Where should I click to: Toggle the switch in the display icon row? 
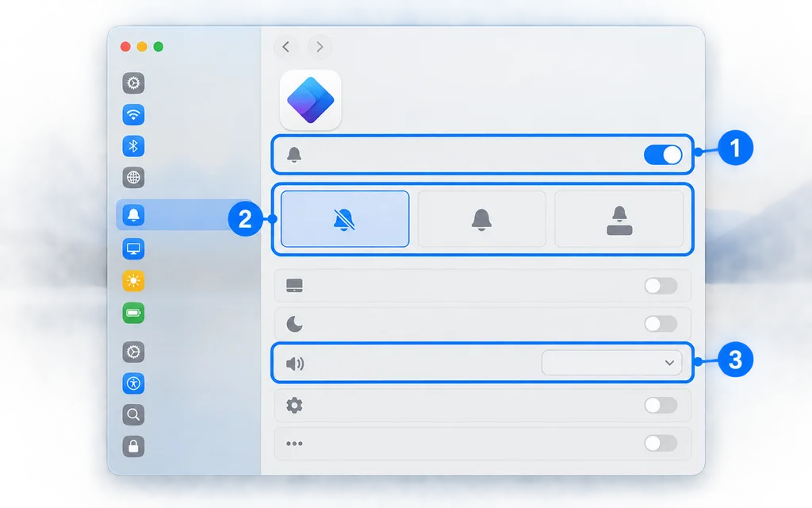(x=661, y=286)
